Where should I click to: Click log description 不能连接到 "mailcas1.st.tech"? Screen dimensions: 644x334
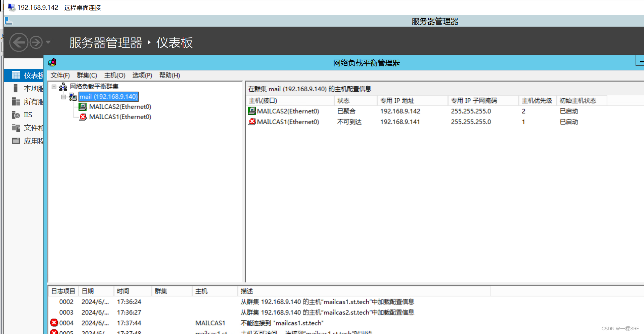pyautogui.click(x=282, y=323)
